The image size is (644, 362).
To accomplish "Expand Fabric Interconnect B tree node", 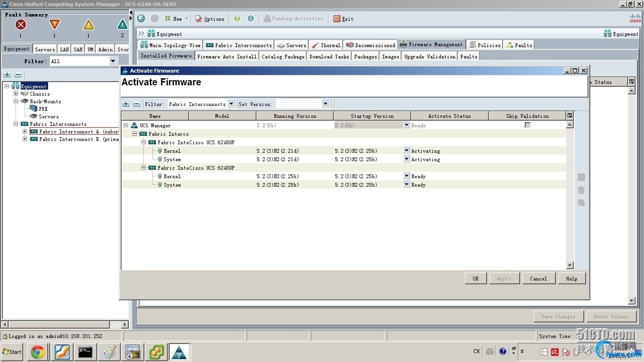I will pos(25,139).
